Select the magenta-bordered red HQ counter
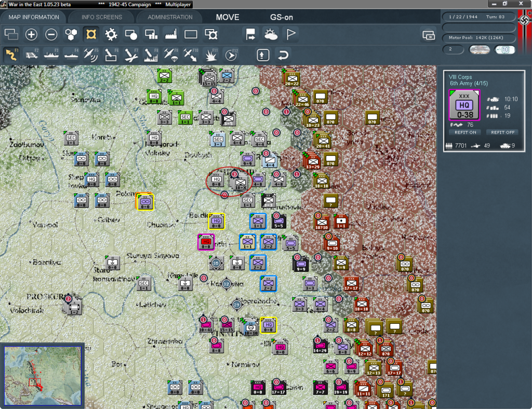Screen dimensions: 532x409 (206, 242)
